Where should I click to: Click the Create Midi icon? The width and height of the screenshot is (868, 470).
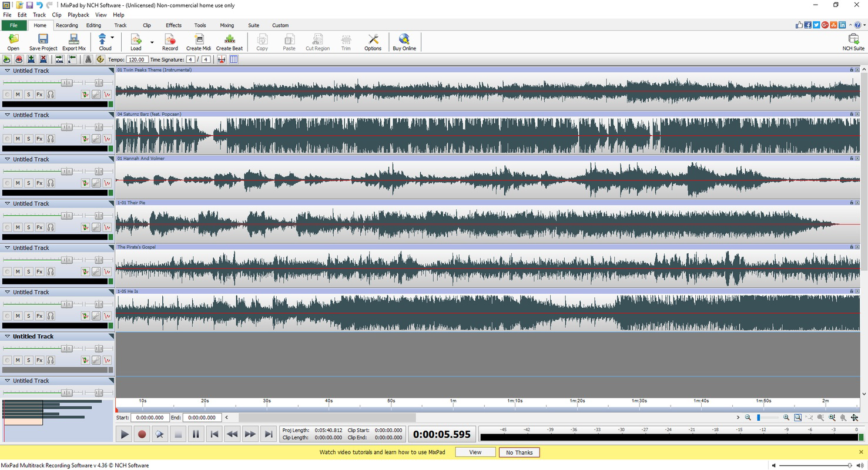[199, 42]
